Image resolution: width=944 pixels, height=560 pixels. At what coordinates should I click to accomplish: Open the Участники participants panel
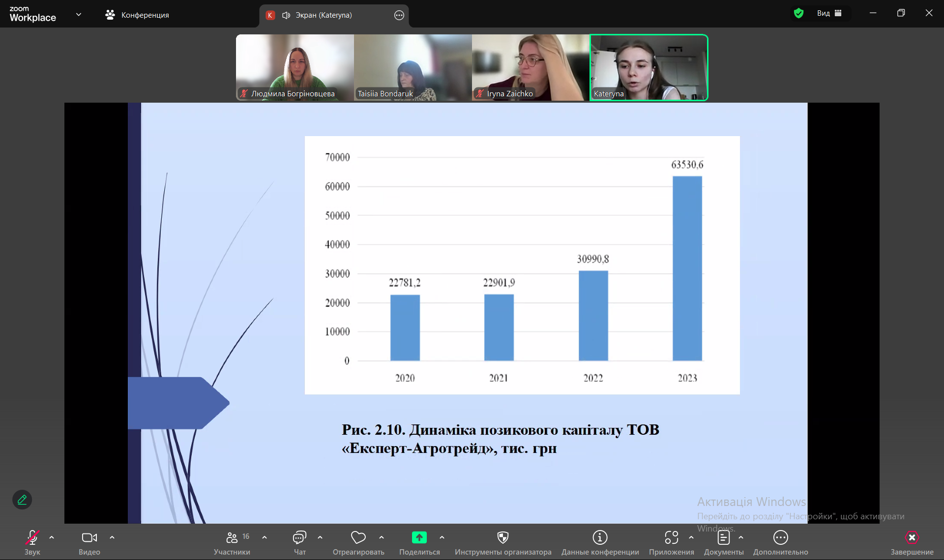tap(232, 538)
